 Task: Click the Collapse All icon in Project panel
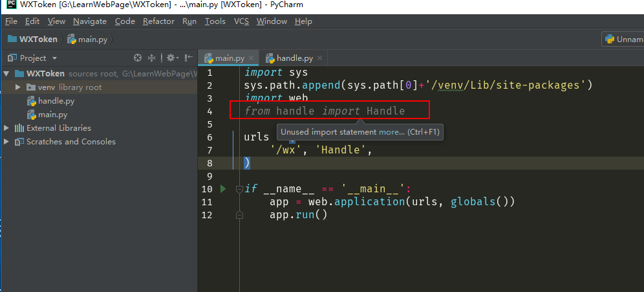pos(152,58)
